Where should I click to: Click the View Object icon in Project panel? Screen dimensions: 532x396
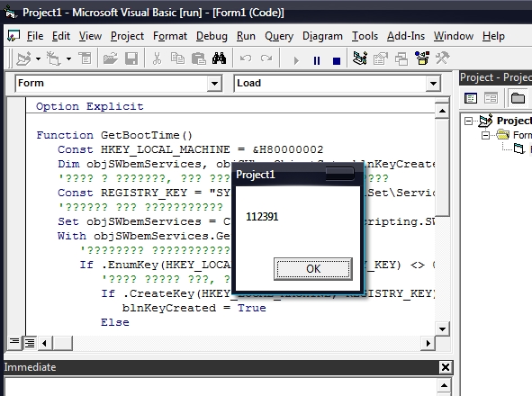[x=491, y=98]
